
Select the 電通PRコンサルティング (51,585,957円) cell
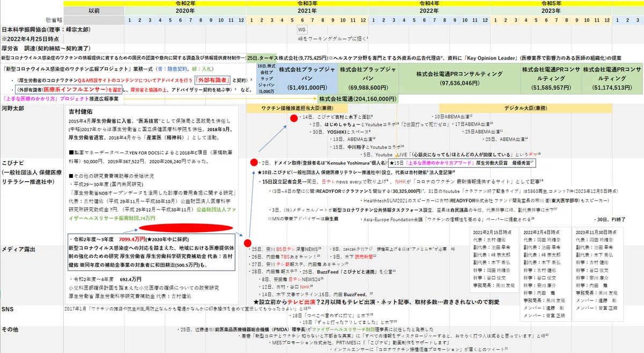click(x=551, y=78)
